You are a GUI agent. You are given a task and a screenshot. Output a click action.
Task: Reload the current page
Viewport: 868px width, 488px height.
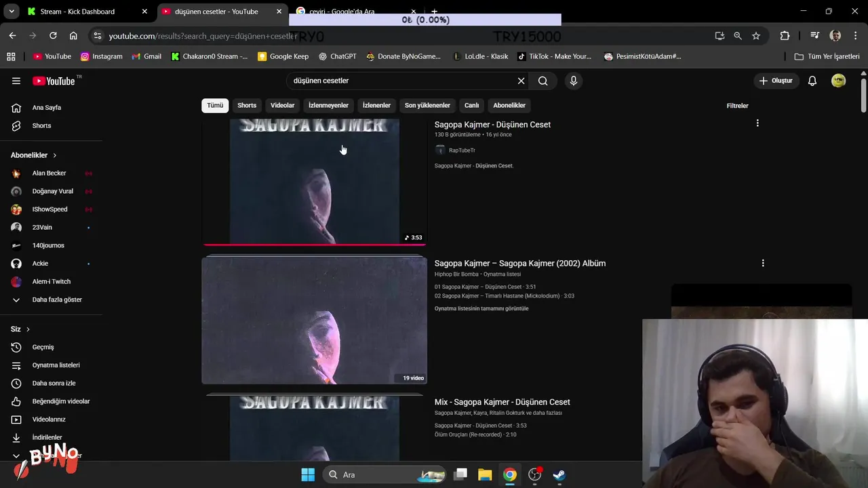(53, 36)
